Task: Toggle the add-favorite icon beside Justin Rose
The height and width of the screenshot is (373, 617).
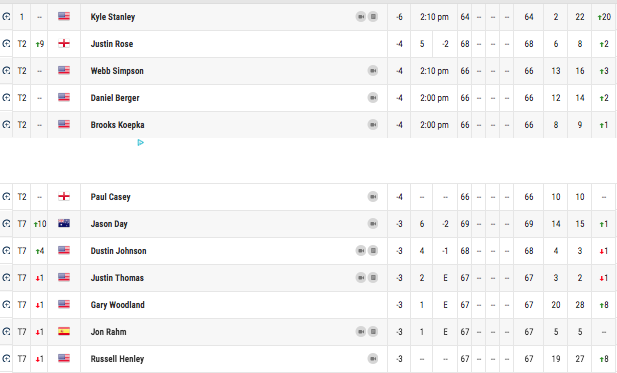Action: (x=6, y=44)
